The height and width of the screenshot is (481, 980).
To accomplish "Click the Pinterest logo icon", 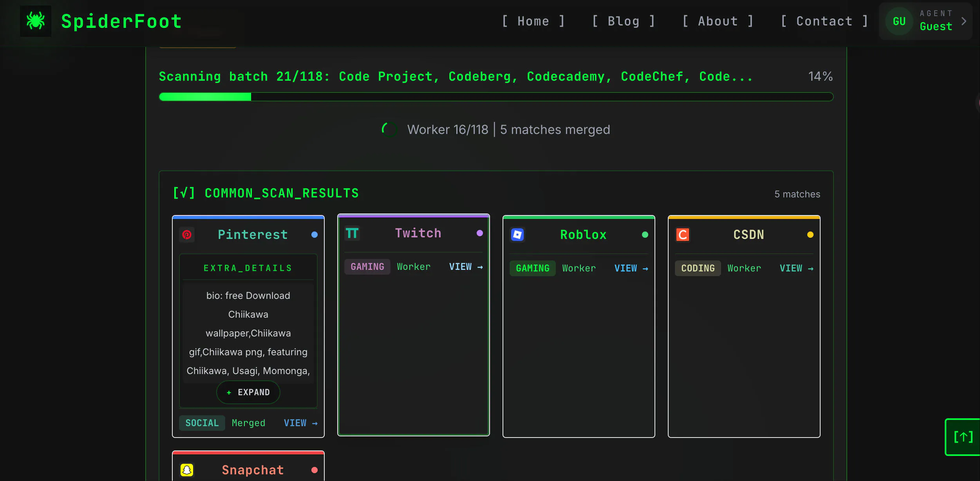I will pos(187,235).
